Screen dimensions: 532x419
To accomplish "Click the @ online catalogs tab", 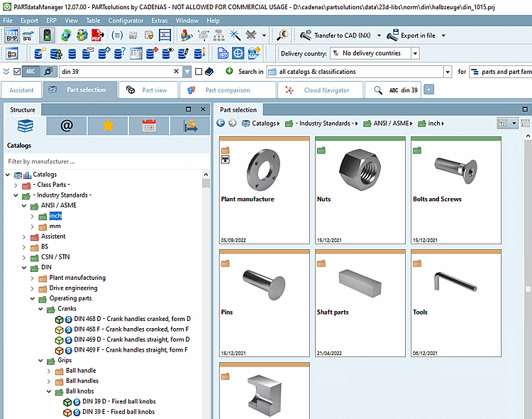I will click(x=67, y=126).
